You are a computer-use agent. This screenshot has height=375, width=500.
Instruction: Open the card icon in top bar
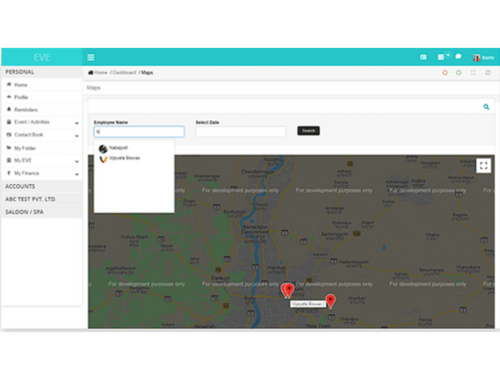(423, 57)
